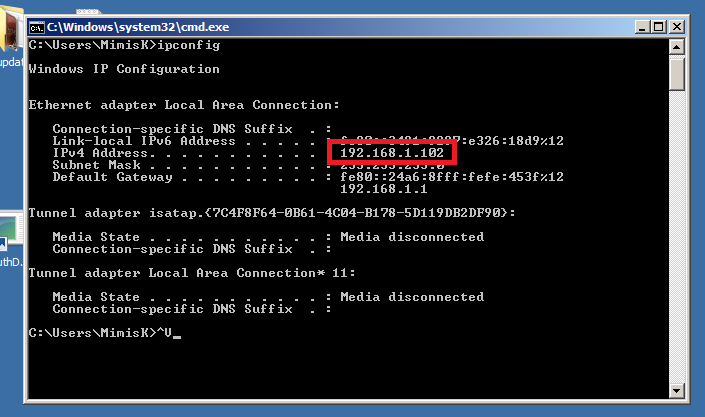Click the bottom prompt line with ^V
The width and height of the screenshot is (705, 417).
point(104,333)
